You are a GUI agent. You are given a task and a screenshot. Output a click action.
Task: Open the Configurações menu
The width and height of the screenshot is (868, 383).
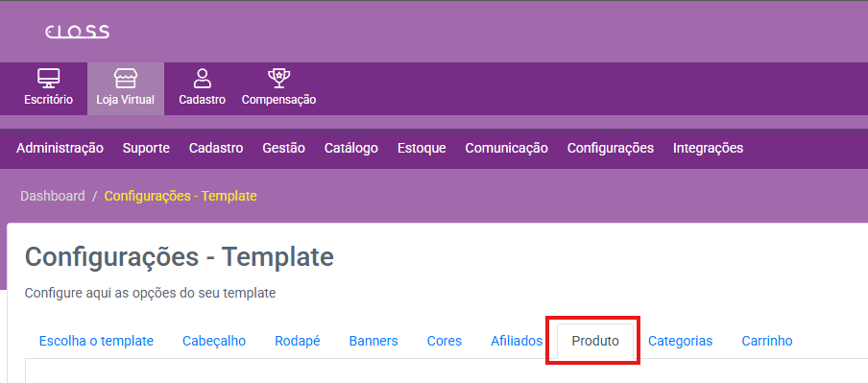611,149
